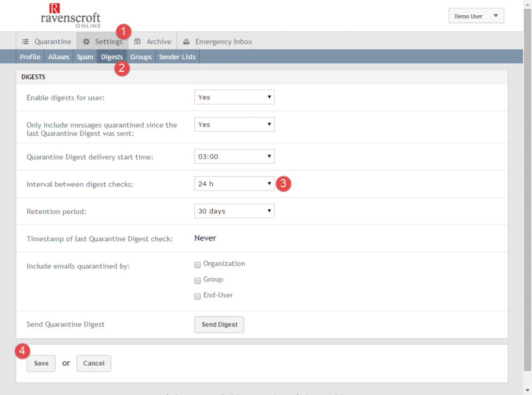
Task: Tick the End-User checkbox
Action: (198, 296)
